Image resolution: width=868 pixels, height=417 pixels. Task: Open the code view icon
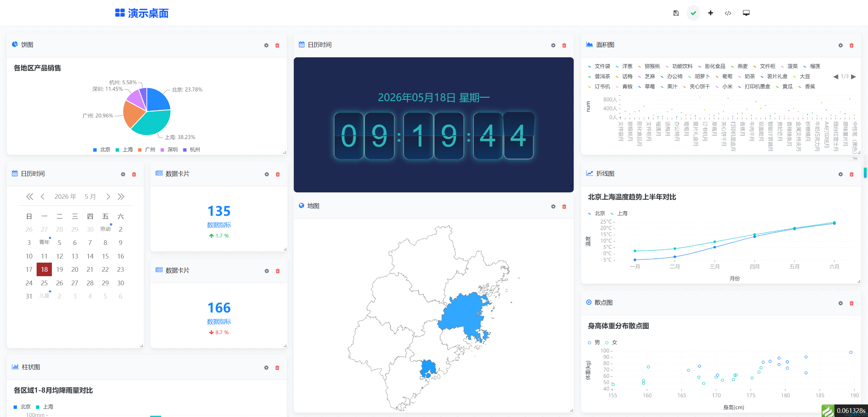pyautogui.click(x=728, y=13)
